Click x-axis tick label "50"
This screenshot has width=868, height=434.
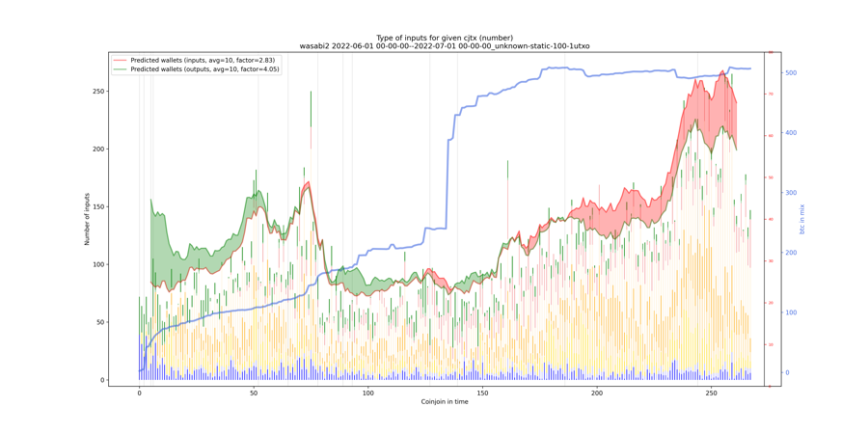[x=254, y=393]
